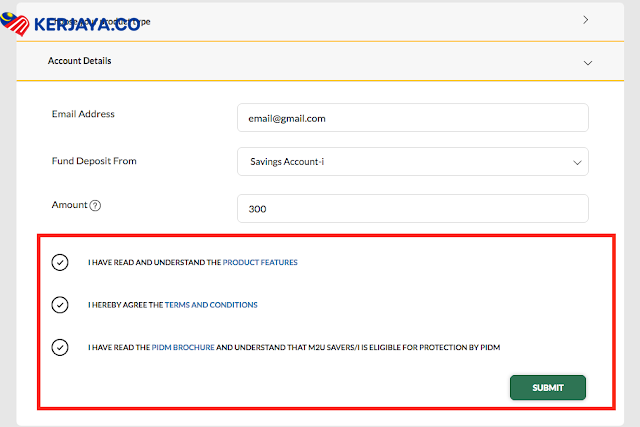Image resolution: width=640 pixels, height=427 pixels.
Task: Untick the Terms and Conditions agreement checkbox
Action: tap(60, 305)
